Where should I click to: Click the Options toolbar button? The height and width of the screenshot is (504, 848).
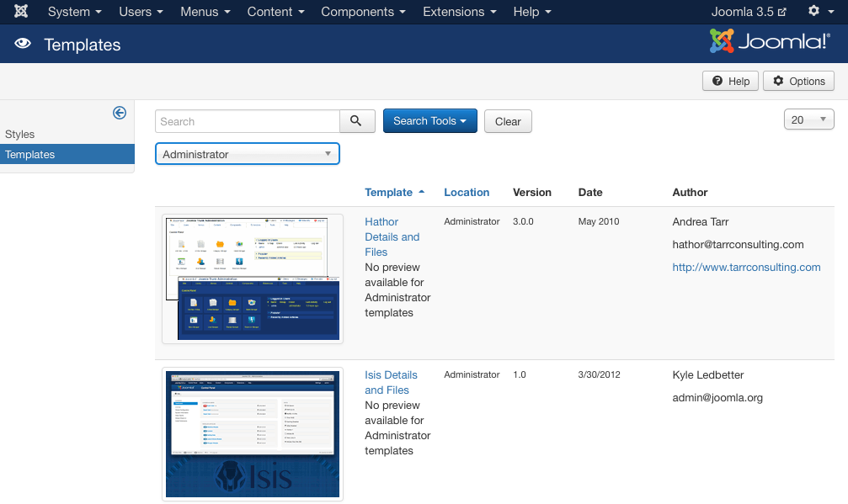(798, 81)
